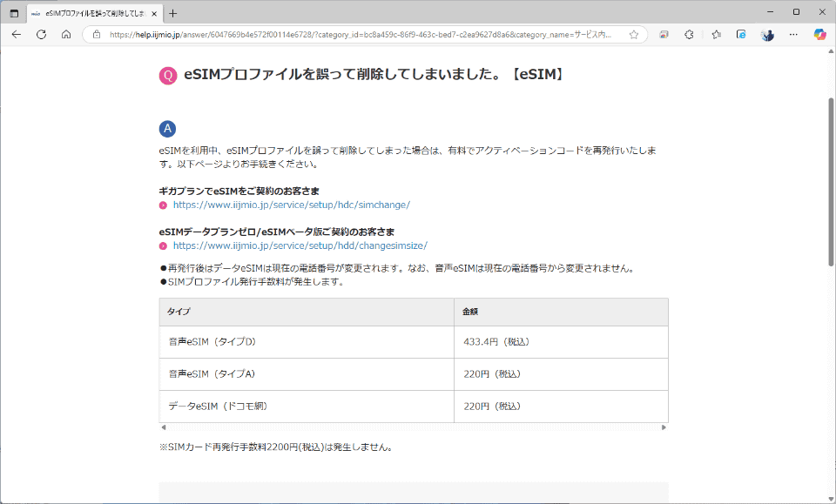Click the SIMカード再発行手数料2200円 note
Image resolution: width=836 pixels, height=504 pixels.
point(277,447)
